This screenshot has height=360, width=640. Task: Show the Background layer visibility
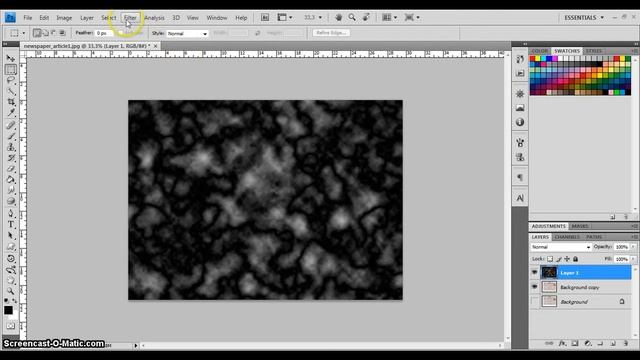coord(534,302)
